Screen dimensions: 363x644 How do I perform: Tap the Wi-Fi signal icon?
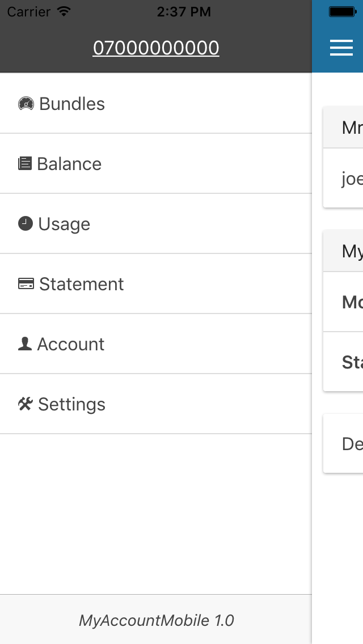click(x=64, y=11)
